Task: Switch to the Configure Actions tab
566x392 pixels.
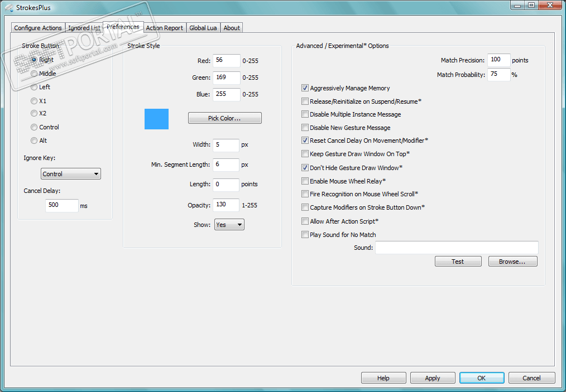Action: [x=38, y=28]
